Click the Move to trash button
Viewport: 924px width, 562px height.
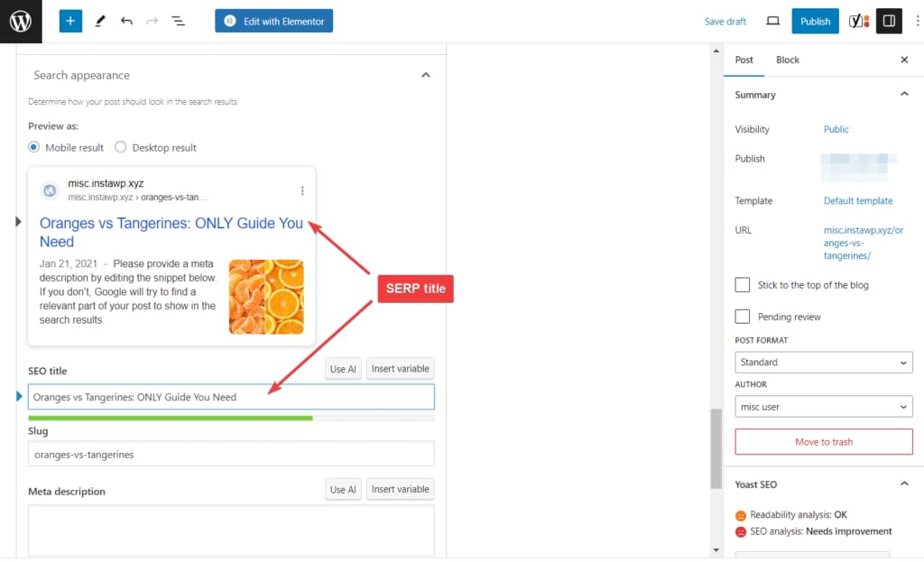823,441
